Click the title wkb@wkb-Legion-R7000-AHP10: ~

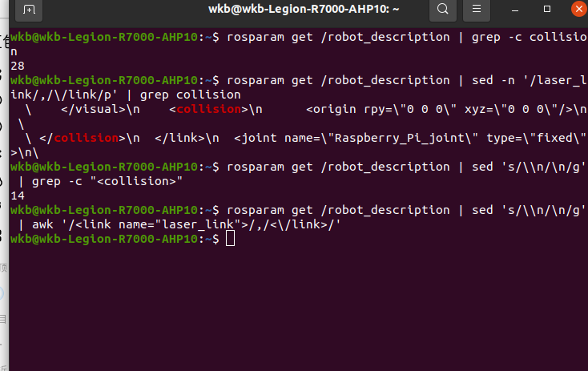pos(304,9)
